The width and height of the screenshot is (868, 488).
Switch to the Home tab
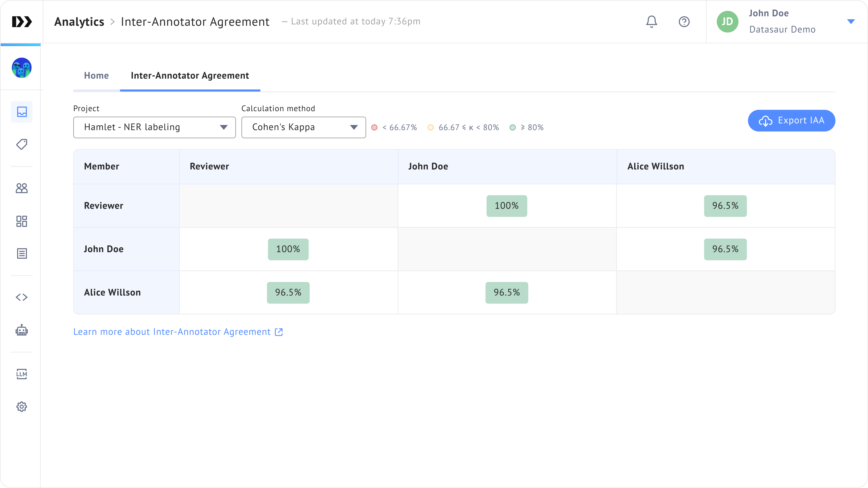click(96, 75)
